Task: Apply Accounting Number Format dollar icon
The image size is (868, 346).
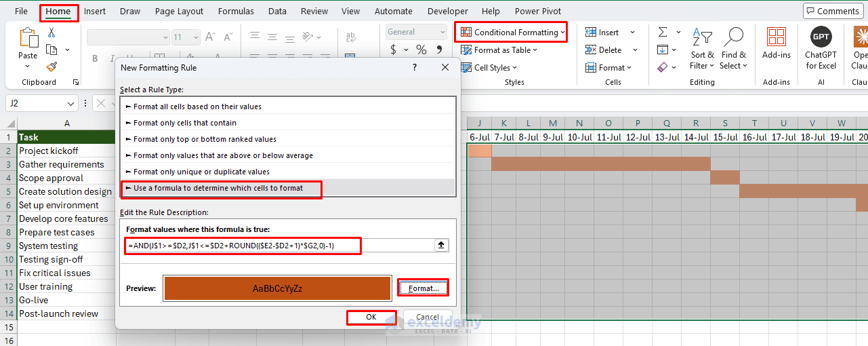Action: coord(394,50)
